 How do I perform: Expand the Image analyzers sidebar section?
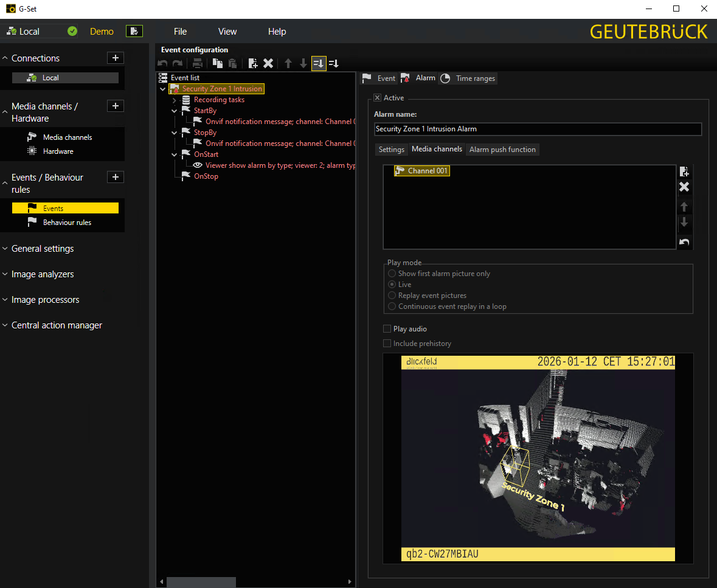(x=43, y=274)
